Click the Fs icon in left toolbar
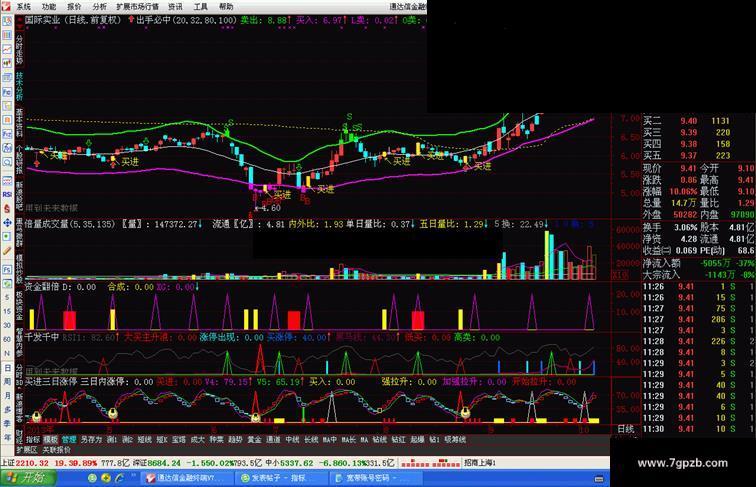The height and width of the screenshot is (487, 756). click(7, 269)
